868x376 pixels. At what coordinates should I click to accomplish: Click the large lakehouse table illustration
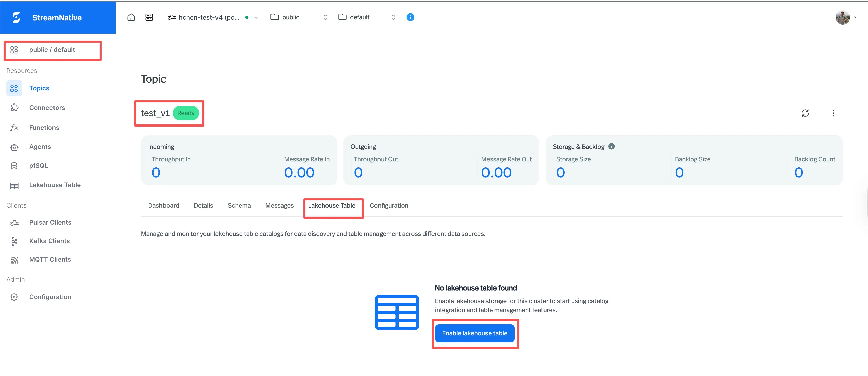pyautogui.click(x=397, y=312)
